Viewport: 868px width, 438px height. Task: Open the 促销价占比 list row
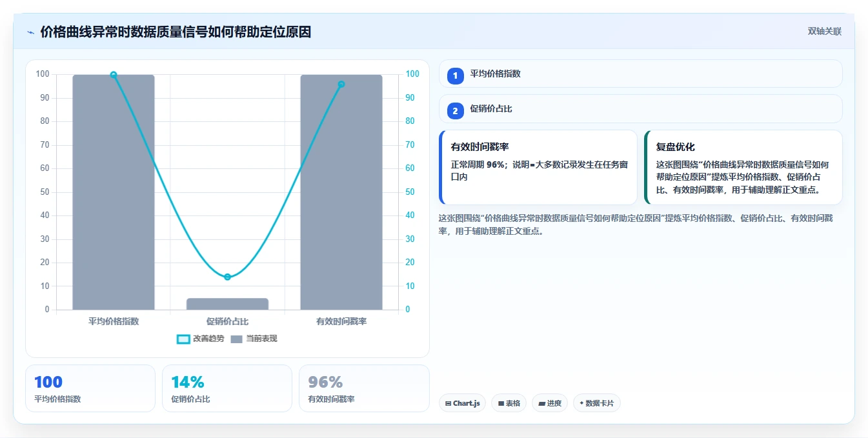tap(640, 108)
